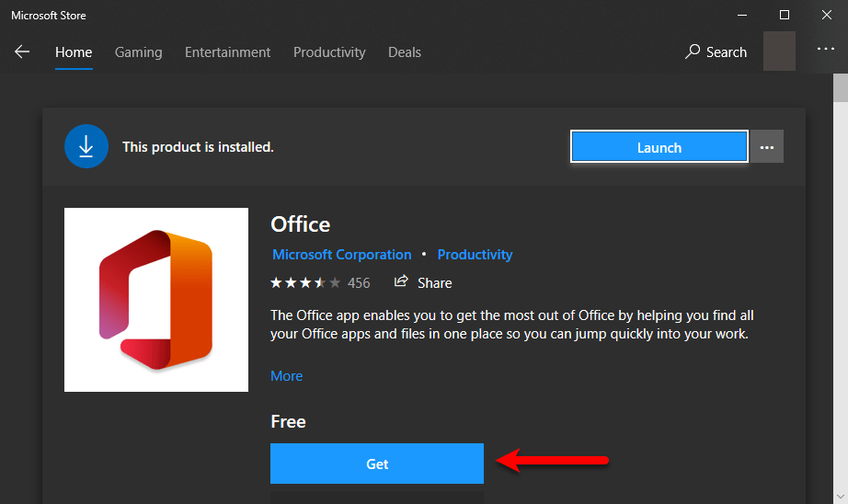Click the Office app logo thumbnail
This screenshot has width=848, height=504.
[x=156, y=300]
